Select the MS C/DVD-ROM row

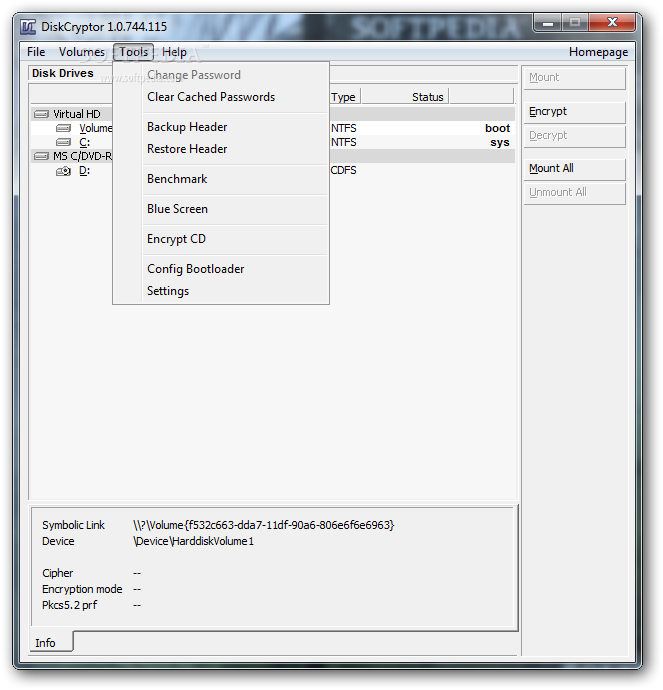[273, 156]
